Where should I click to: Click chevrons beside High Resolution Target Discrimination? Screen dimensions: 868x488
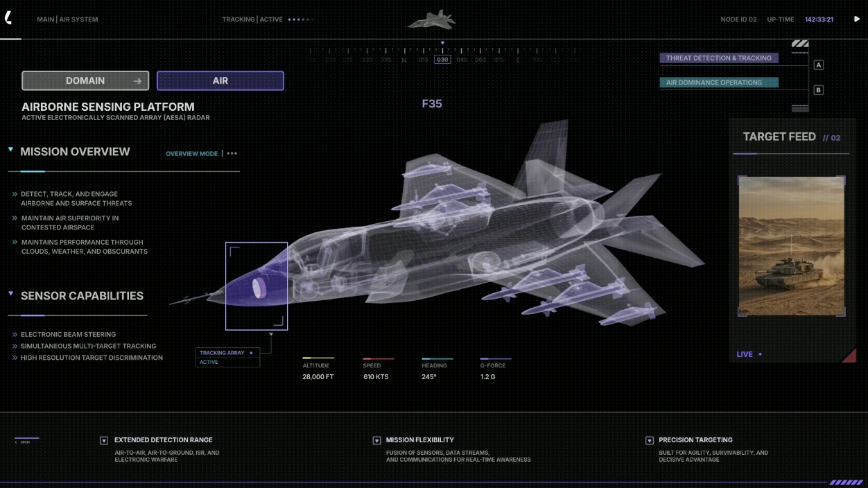15,358
